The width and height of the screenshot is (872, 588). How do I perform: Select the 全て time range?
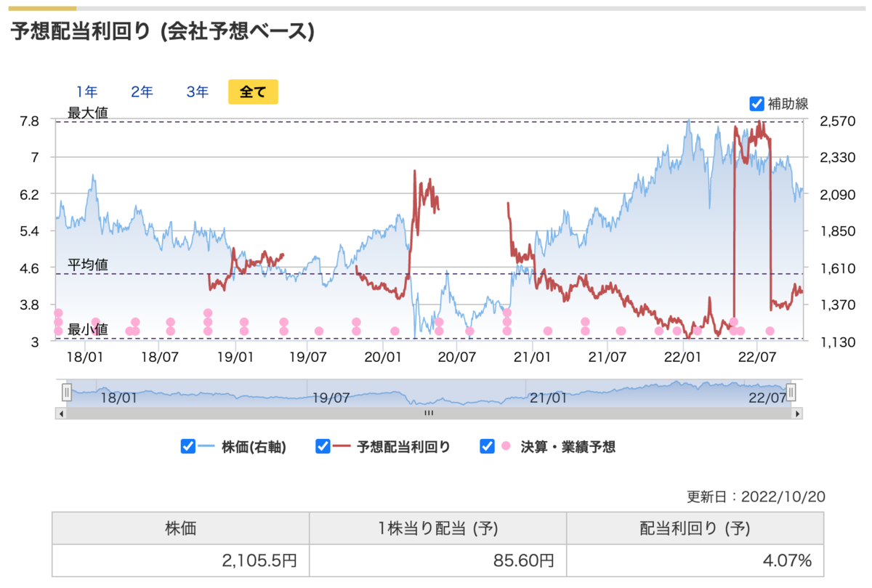click(253, 92)
